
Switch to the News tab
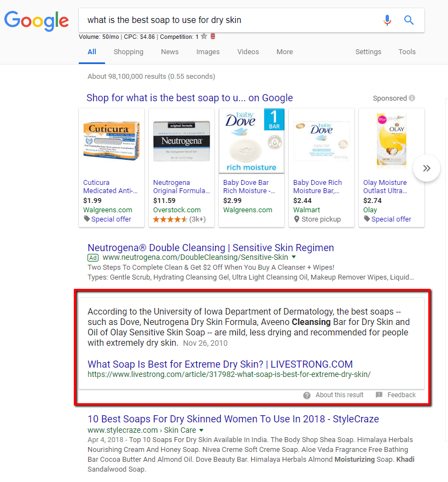(170, 51)
